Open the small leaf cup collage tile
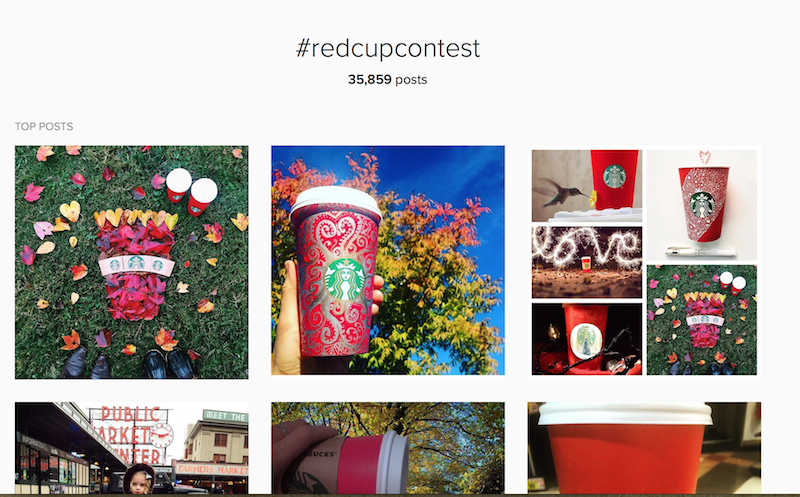 (x=702, y=320)
